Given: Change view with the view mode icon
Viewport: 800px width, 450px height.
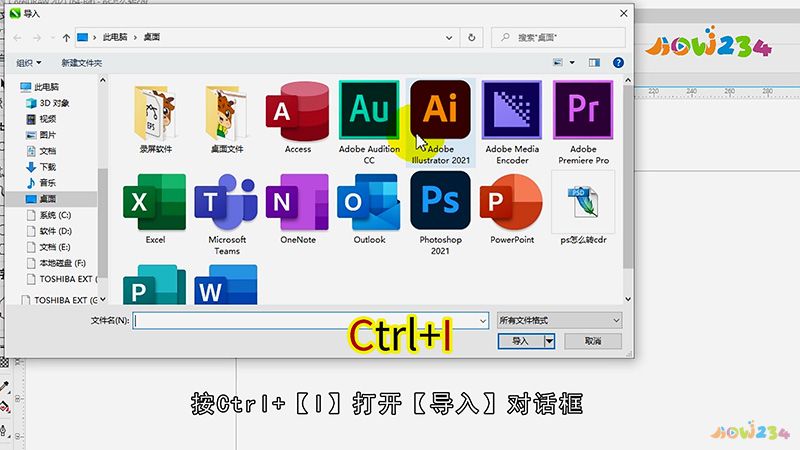Looking at the screenshot, I should coord(558,62).
